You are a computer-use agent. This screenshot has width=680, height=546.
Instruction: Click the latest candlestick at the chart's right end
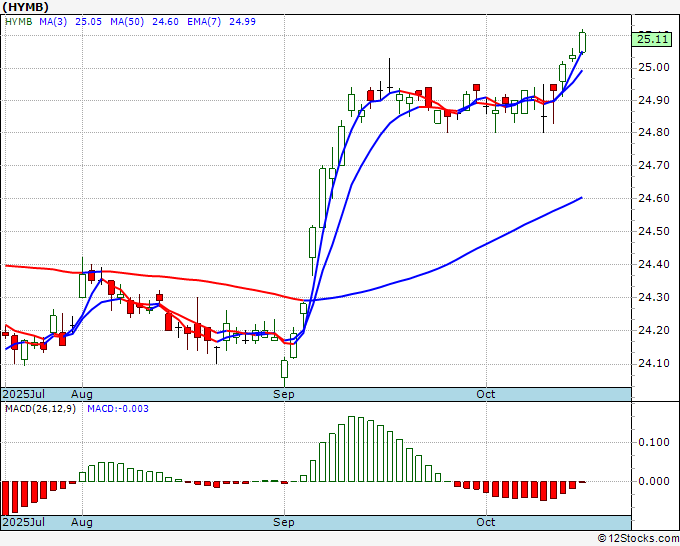point(582,41)
